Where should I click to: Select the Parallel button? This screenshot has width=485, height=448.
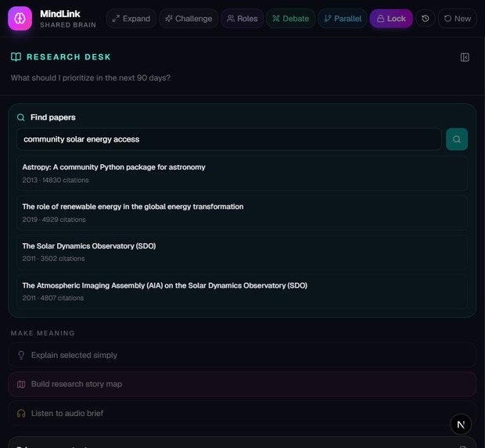pyautogui.click(x=343, y=19)
